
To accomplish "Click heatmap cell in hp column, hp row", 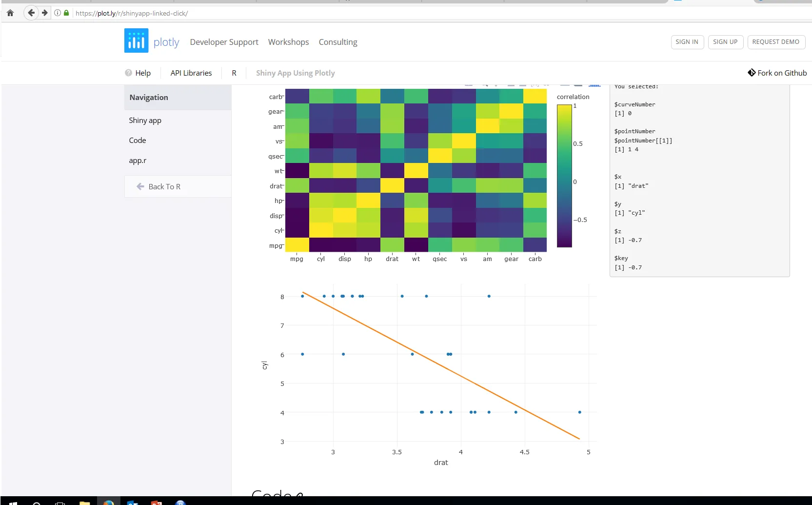I will pyautogui.click(x=368, y=200).
